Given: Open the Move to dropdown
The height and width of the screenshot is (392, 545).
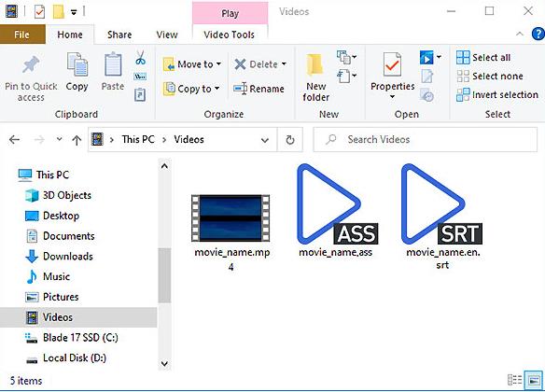Looking at the screenshot, I should pos(192,64).
